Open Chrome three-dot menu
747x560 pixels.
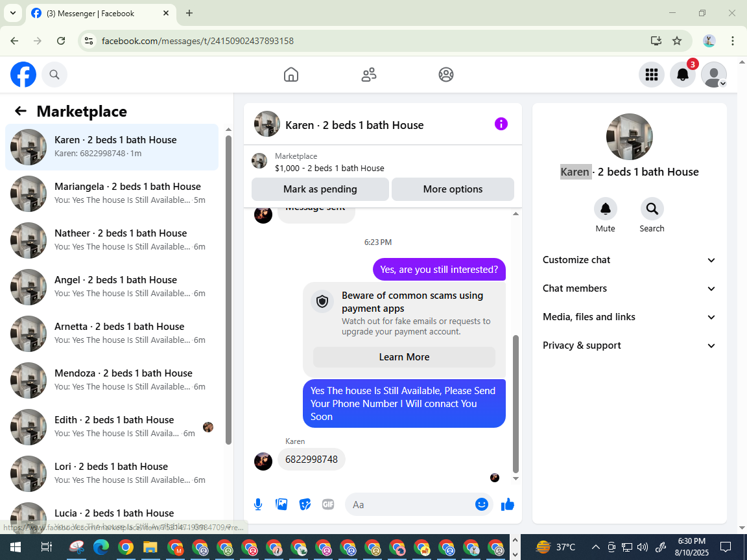click(733, 41)
